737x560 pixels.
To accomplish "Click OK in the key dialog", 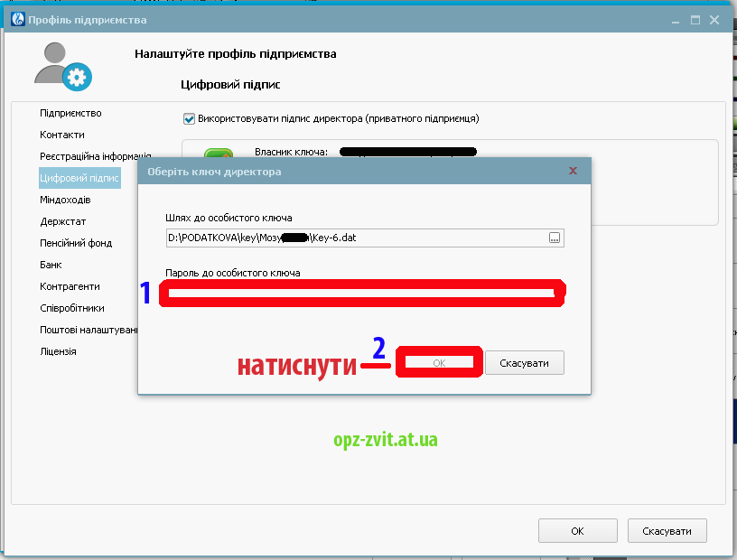I will [439, 362].
